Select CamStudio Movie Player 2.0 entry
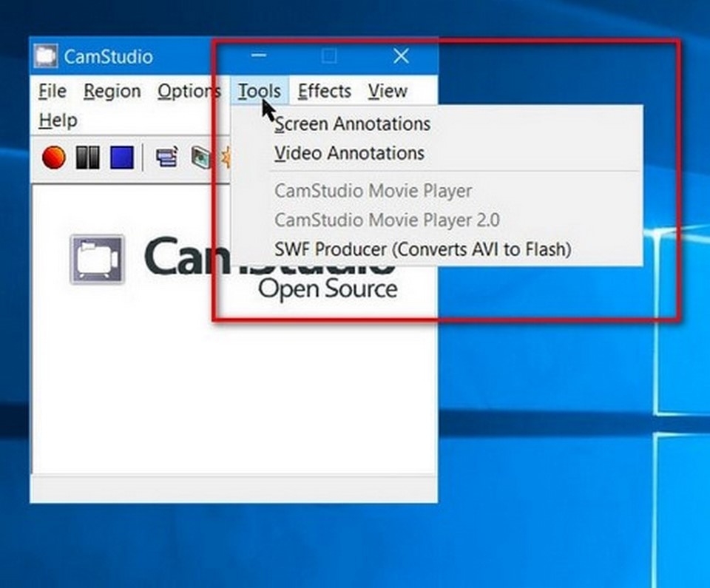Viewport: 710px width, 588px height. click(437, 220)
